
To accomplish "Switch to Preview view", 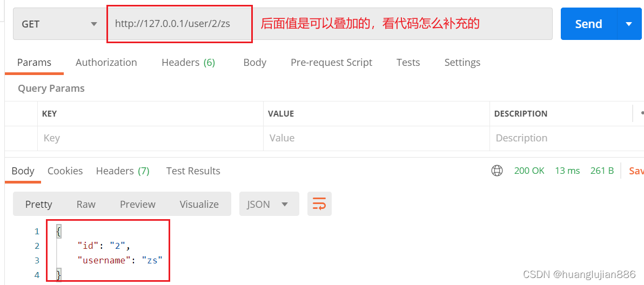I will coord(138,204).
